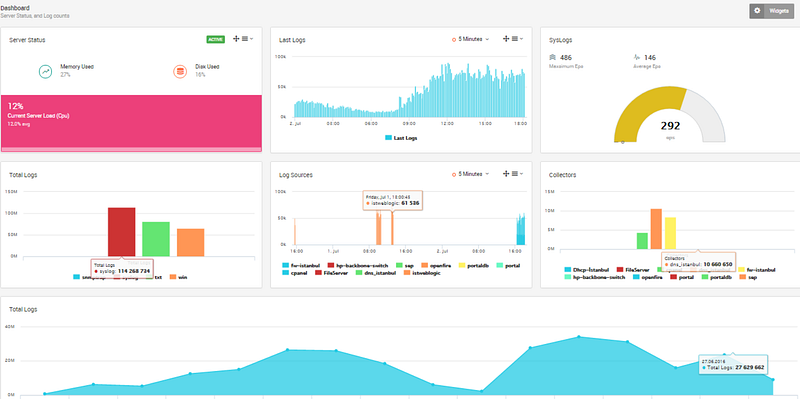This screenshot has height=399, width=800.
Task: Click the Memory Used trend icon
Action: [x=46, y=72]
